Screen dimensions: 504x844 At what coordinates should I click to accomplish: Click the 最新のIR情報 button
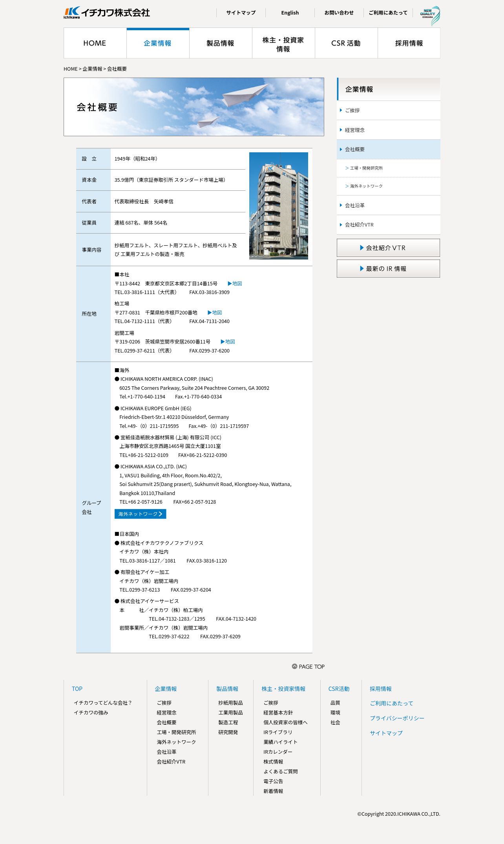[x=388, y=269]
